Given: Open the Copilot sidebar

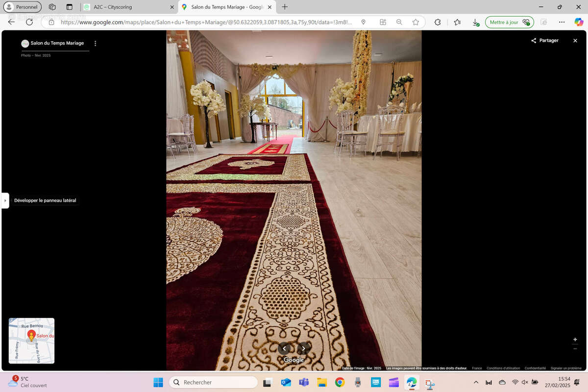Looking at the screenshot, I should pos(579,22).
